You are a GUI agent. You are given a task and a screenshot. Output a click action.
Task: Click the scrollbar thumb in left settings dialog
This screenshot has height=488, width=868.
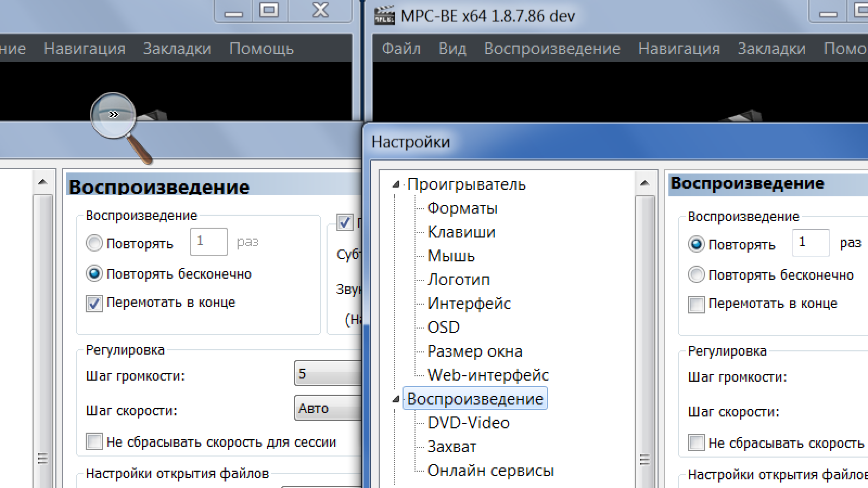(43, 342)
